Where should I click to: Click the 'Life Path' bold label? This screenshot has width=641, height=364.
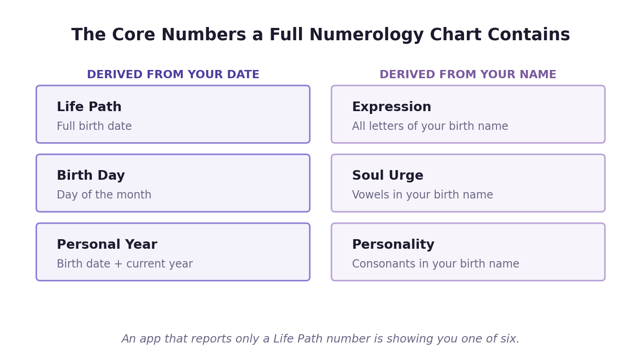click(89, 107)
